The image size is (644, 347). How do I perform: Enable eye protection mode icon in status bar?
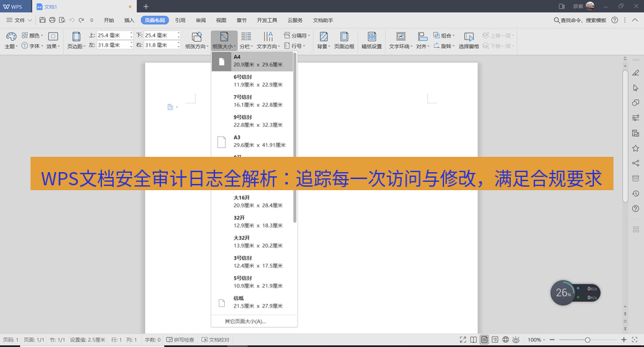[x=516, y=339]
